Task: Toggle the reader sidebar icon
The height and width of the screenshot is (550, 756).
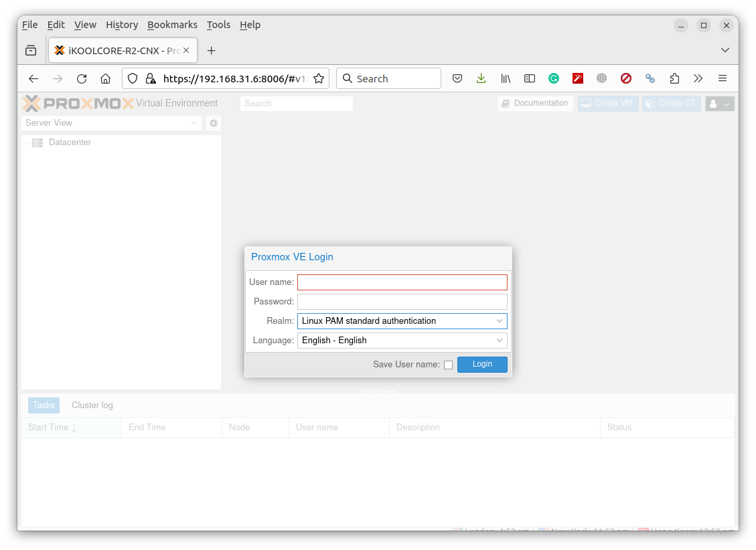Action: coord(530,78)
